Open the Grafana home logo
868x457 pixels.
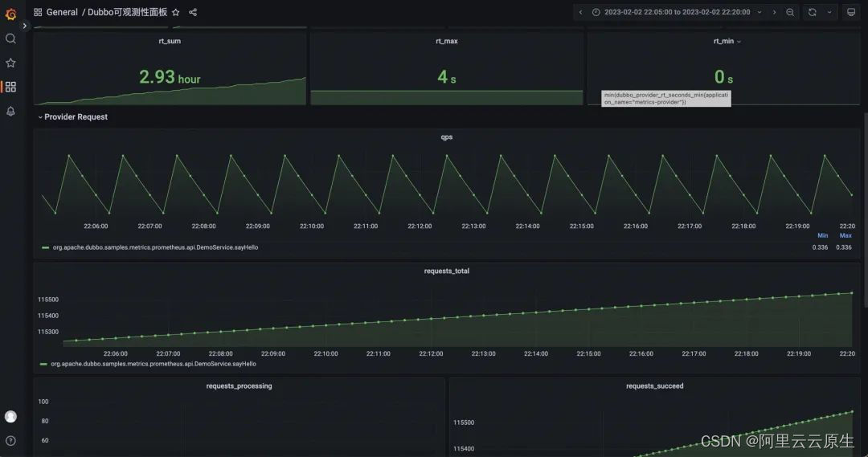click(x=10, y=14)
